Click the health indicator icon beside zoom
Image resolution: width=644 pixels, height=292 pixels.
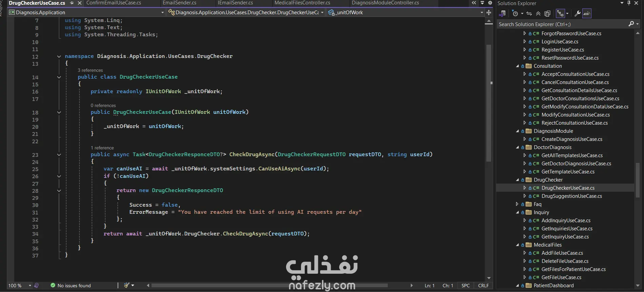pos(37,286)
